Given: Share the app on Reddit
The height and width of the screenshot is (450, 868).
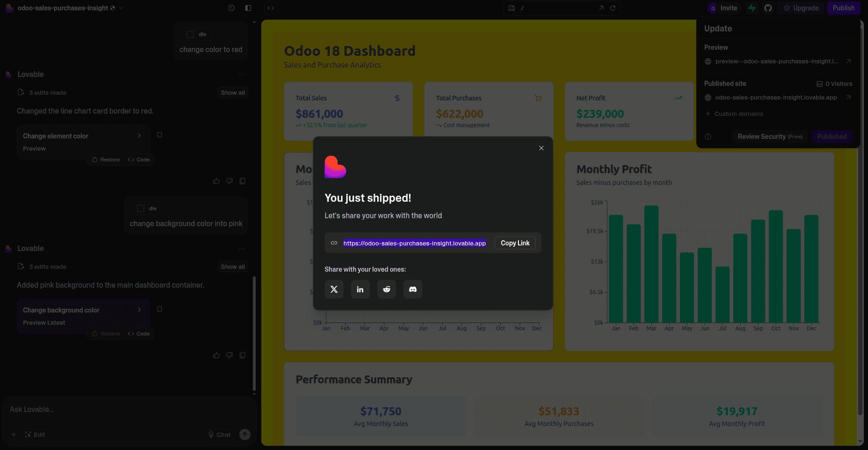Looking at the screenshot, I should (x=387, y=290).
